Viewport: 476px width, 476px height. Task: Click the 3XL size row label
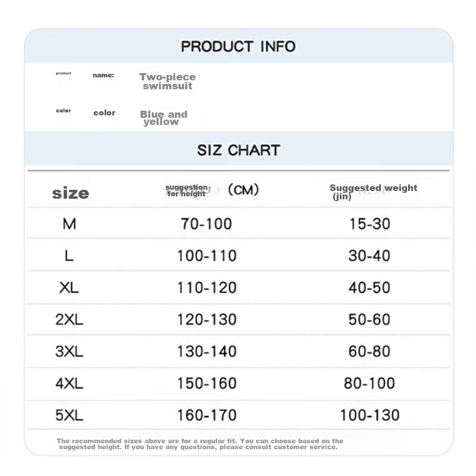[x=69, y=352]
